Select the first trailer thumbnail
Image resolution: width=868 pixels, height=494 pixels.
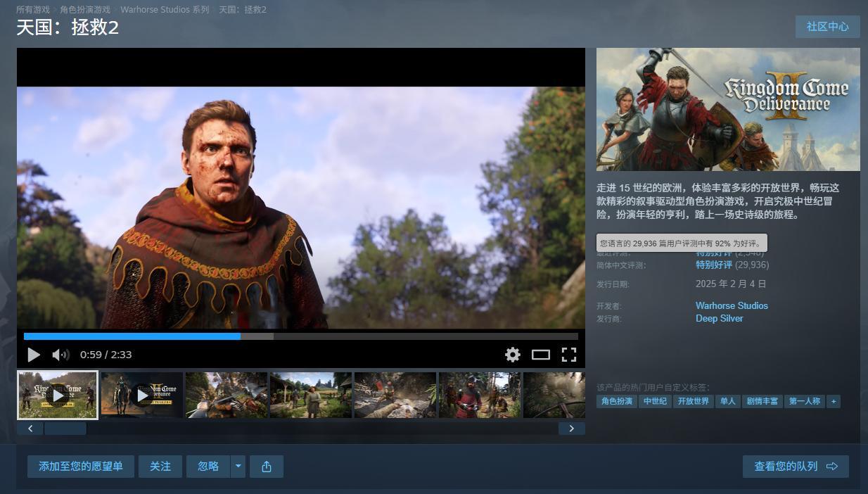tap(58, 395)
